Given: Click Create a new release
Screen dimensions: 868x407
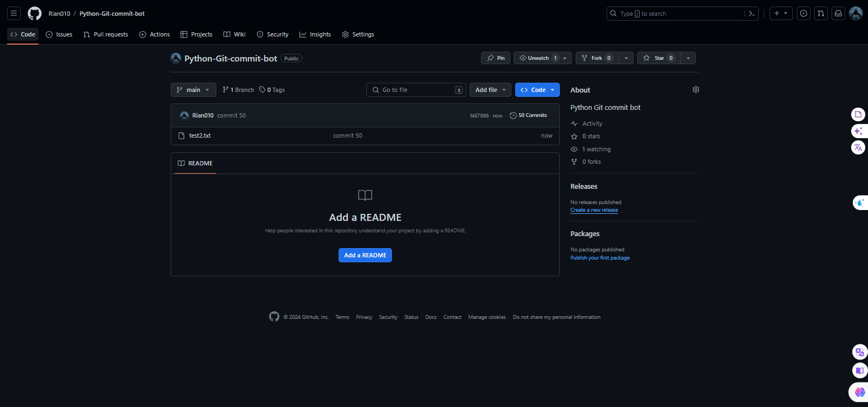Looking at the screenshot, I should point(594,210).
